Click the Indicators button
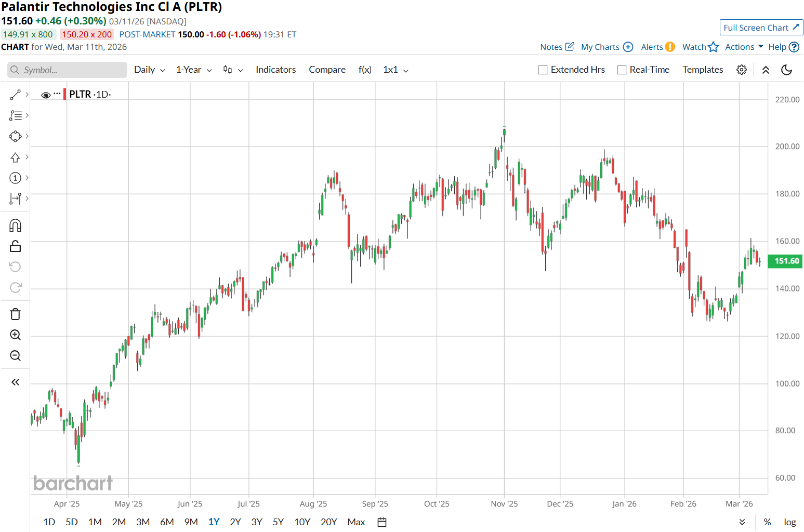804x532 pixels. pyautogui.click(x=275, y=70)
